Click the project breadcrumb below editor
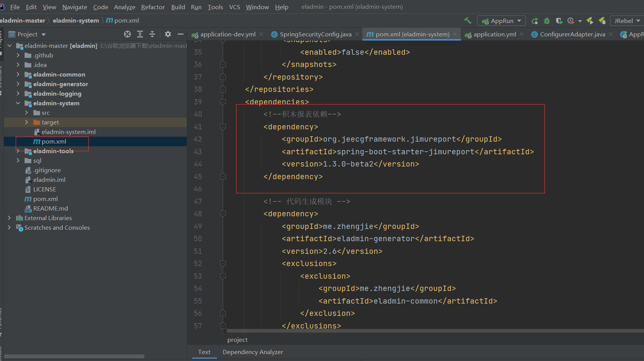This screenshot has width=644, height=361. 237,340
